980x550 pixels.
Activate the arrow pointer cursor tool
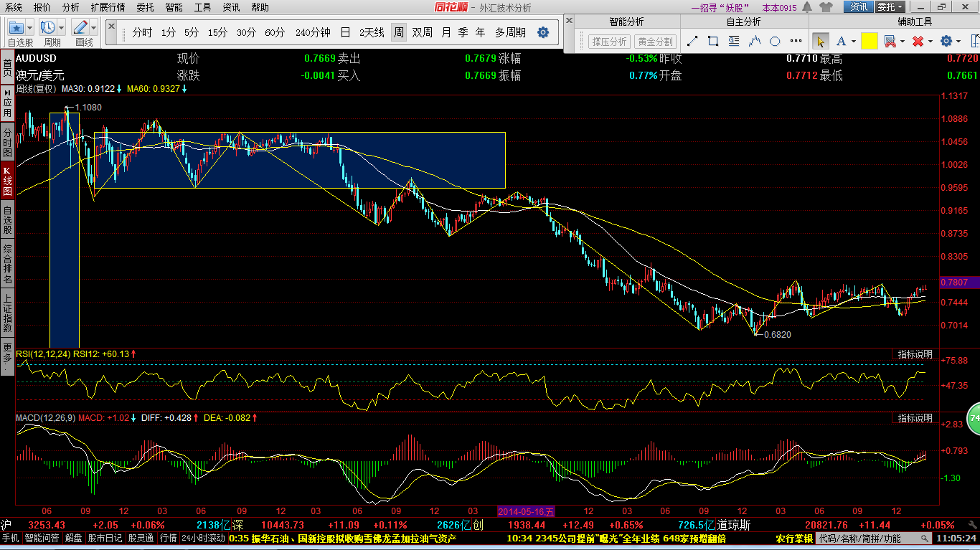821,41
